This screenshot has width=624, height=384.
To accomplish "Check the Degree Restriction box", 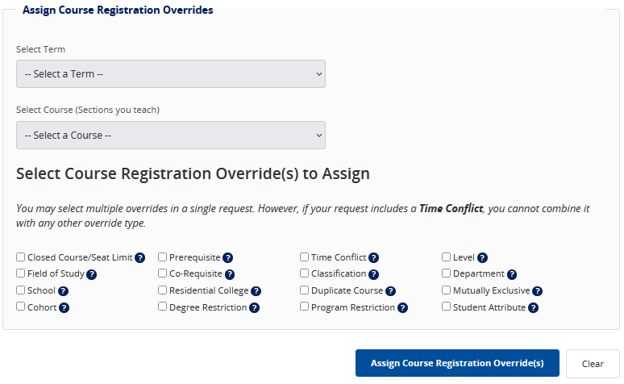I will [x=162, y=306].
